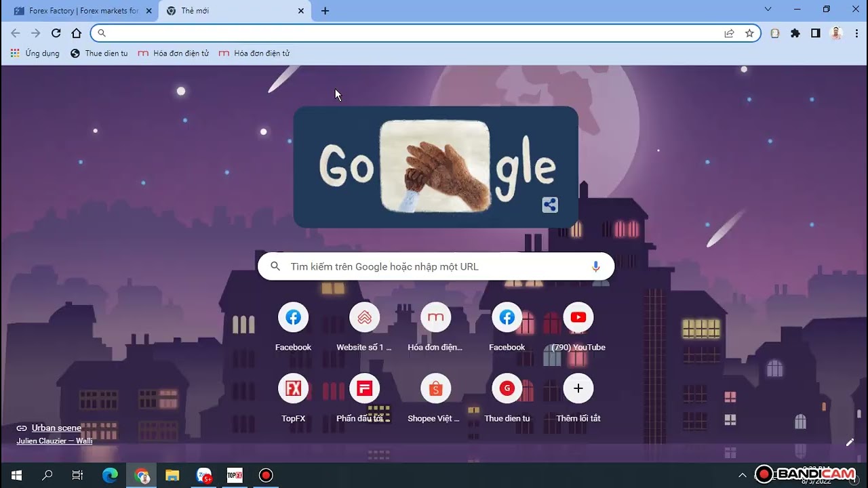Switch to Chrome on taskbar
The width and height of the screenshot is (868, 488).
pos(142,475)
